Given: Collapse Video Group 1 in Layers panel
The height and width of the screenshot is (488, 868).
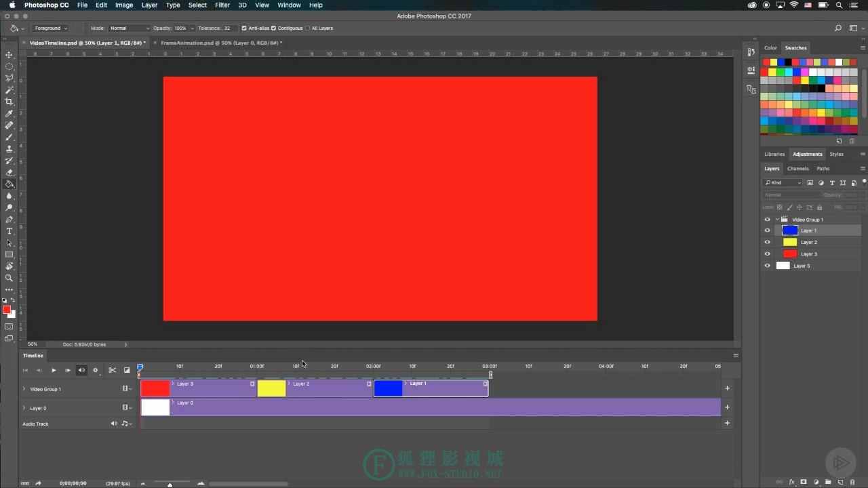Looking at the screenshot, I should [777, 220].
